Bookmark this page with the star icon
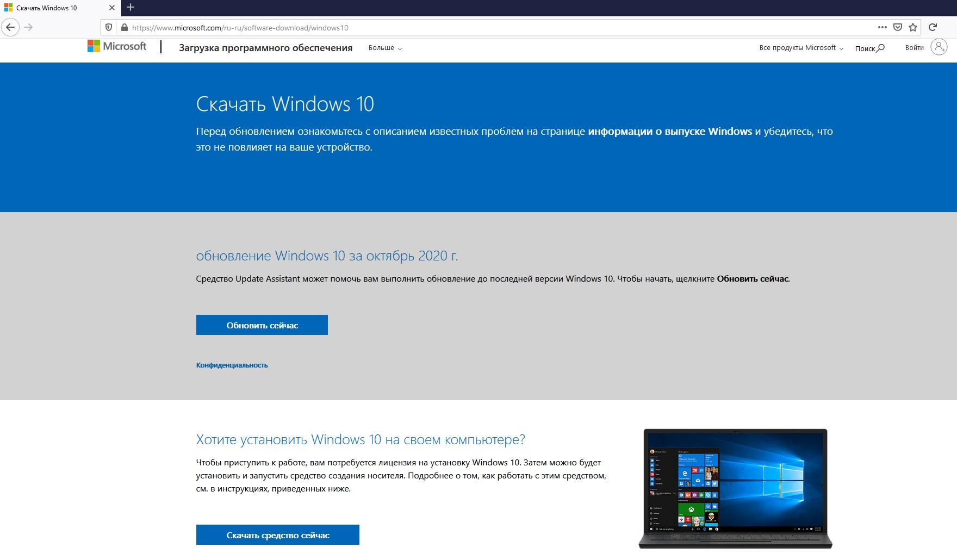 coord(913,27)
